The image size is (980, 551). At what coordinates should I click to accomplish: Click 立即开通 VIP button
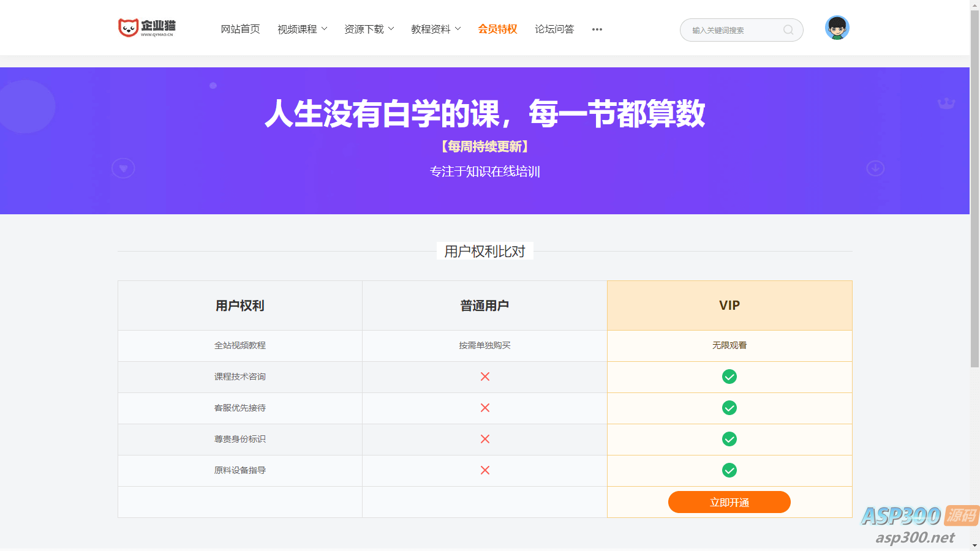coord(729,502)
